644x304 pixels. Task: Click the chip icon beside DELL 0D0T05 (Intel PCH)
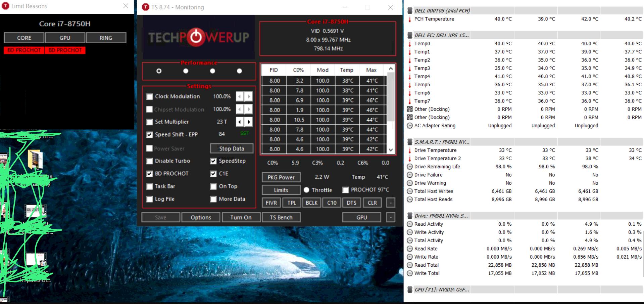(410, 11)
